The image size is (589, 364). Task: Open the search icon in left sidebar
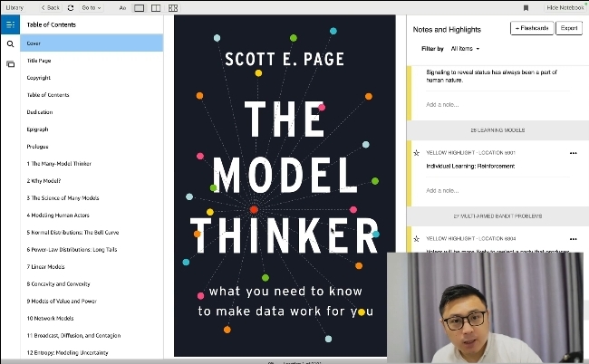point(11,43)
